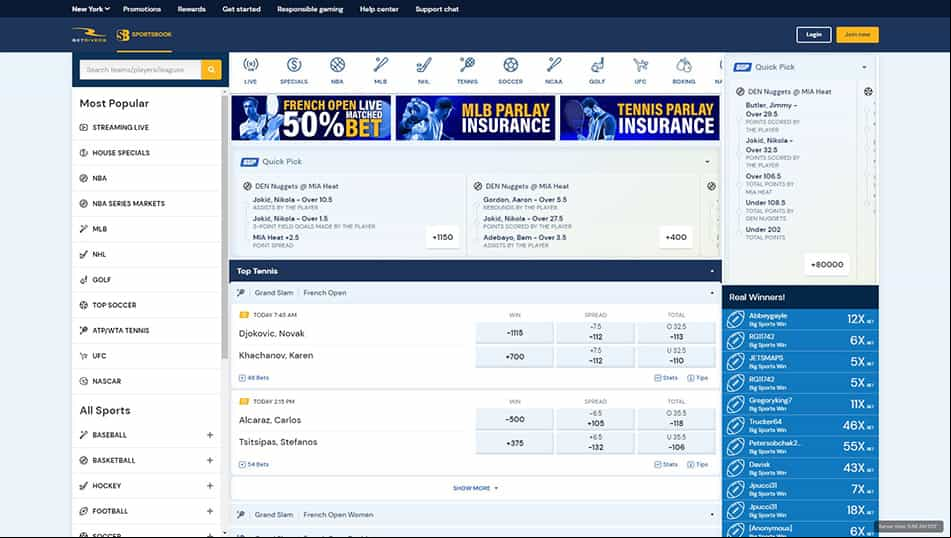The image size is (951, 538).
Task: Open Tips for Alcaraz vs Tsitsipas
Action: tap(697, 465)
